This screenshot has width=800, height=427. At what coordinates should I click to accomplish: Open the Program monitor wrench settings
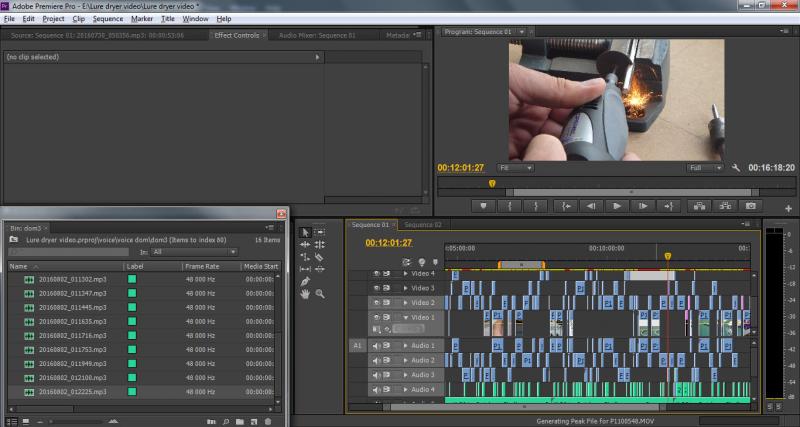(735, 168)
